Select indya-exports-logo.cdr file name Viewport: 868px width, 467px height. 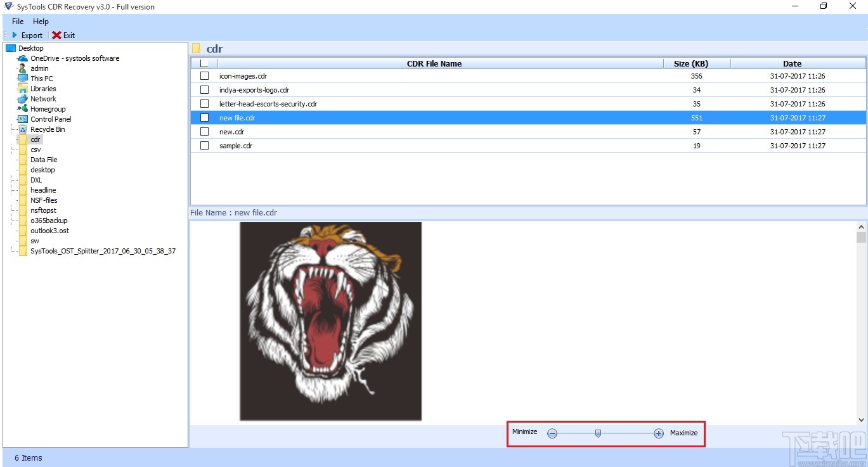254,90
